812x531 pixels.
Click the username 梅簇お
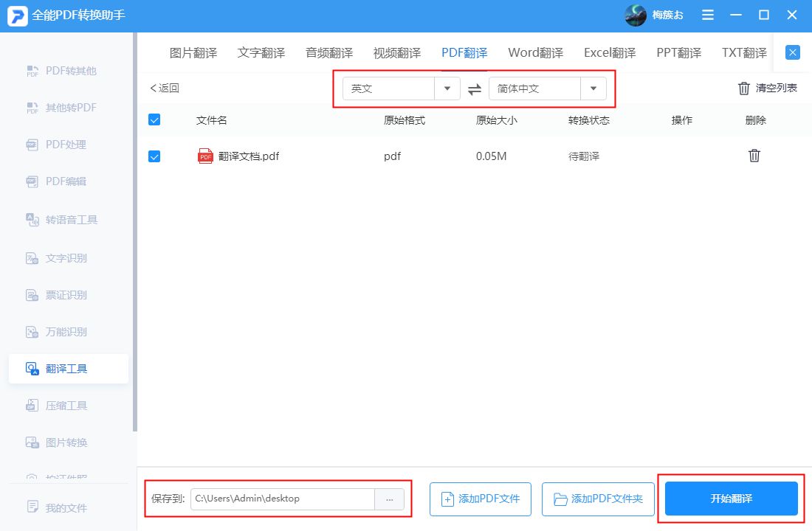click(x=667, y=15)
